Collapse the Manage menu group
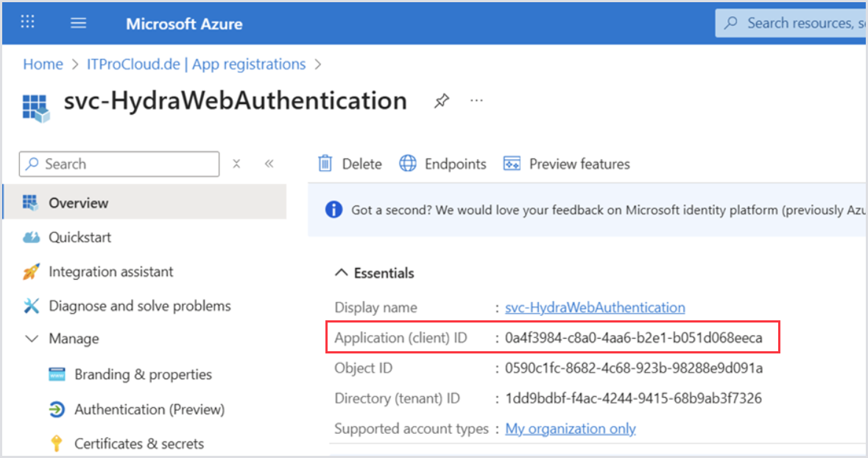 point(32,339)
